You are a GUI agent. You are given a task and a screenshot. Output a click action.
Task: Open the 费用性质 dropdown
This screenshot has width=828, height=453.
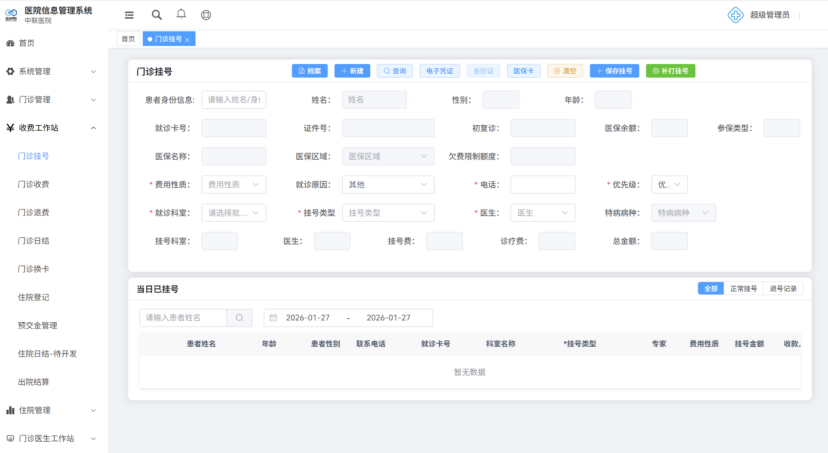[234, 184]
